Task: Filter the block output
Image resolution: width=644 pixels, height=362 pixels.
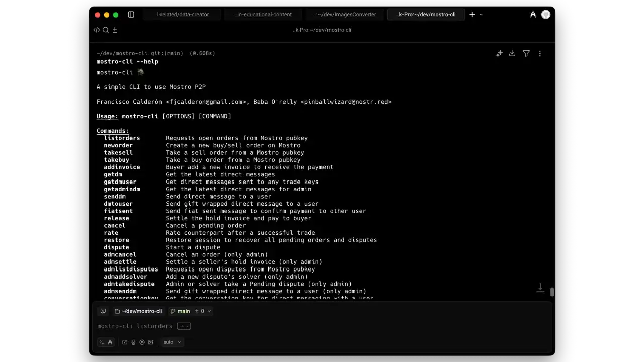Action: coord(526,53)
